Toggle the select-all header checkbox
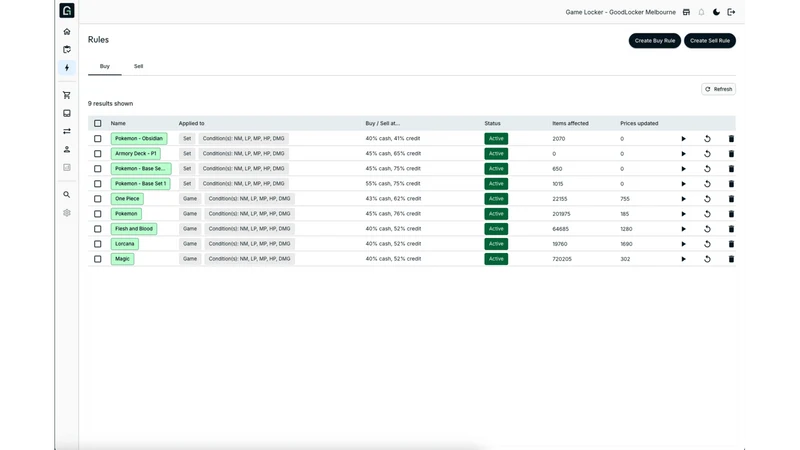The width and height of the screenshot is (800, 450). [97, 123]
